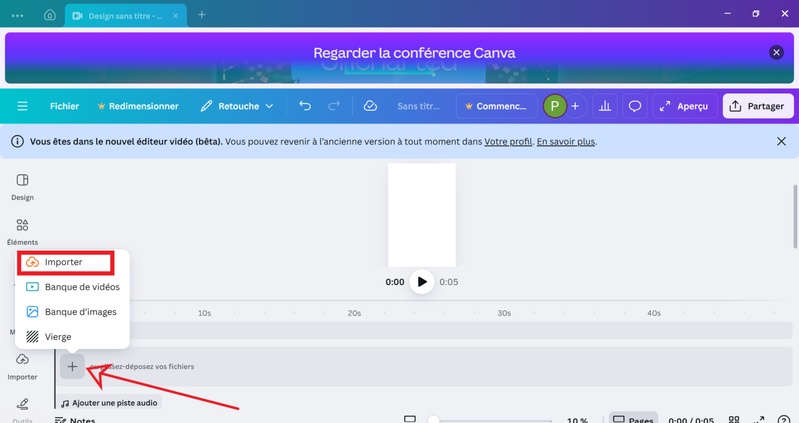Click the 20s timeline ruler mark
The width and height of the screenshot is (799, 423).
coord(354,313)
